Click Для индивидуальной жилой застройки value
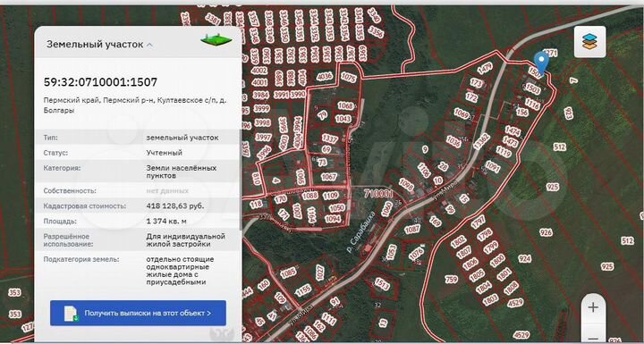The width and height of the screenshot is (644, 344). [x=186, y=240]
